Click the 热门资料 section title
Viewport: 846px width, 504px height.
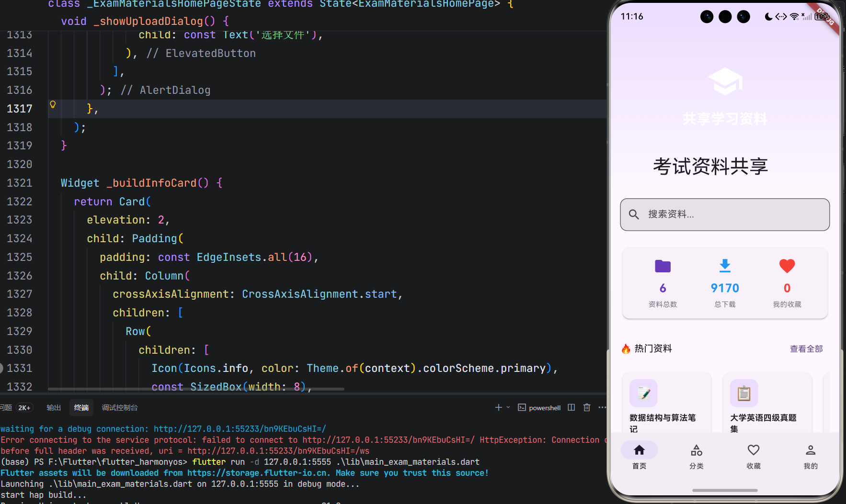click(653, 348)
